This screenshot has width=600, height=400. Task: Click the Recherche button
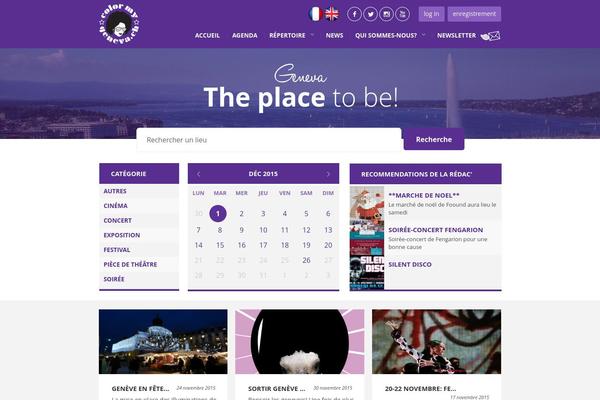click(x=434, y=139)
